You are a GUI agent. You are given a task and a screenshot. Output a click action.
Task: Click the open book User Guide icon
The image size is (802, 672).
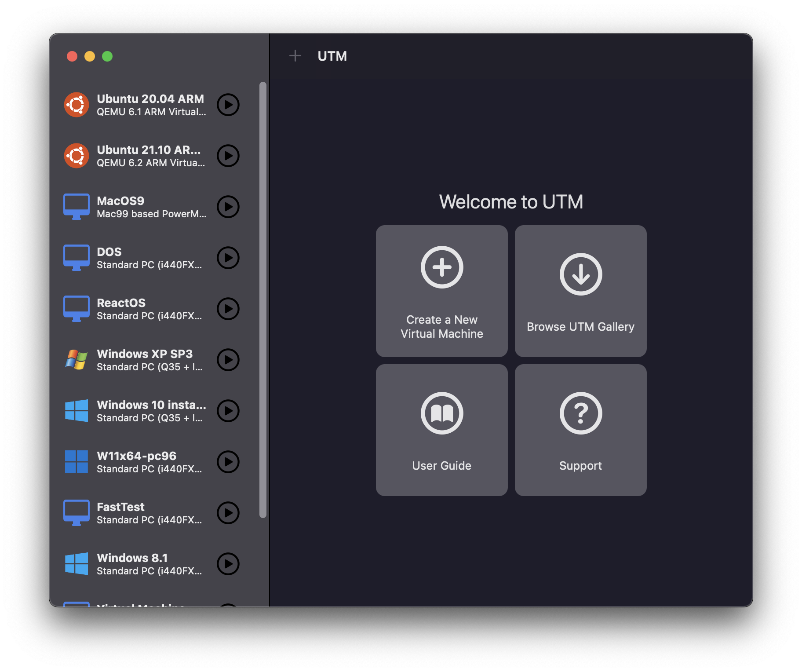coord(442,413)
